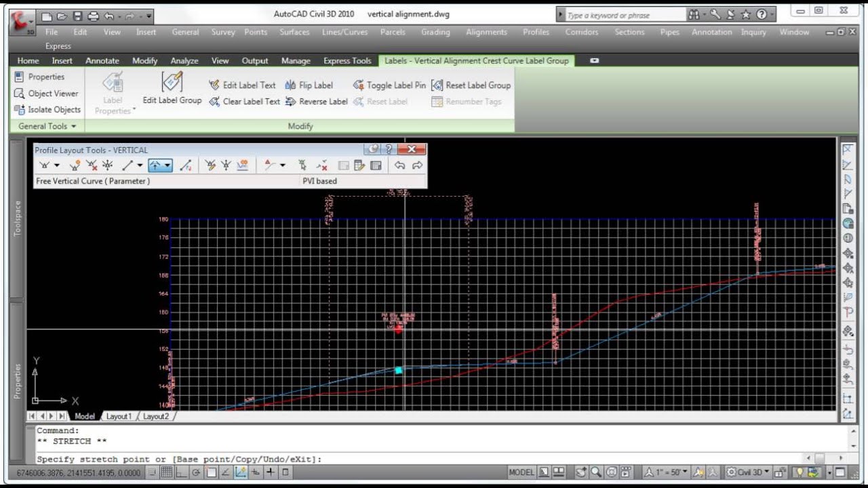The height and width of the screenshot is (488, 868).
Task: Click the Save icon in quick access toolbar
Action: click(x=78, y=16)
